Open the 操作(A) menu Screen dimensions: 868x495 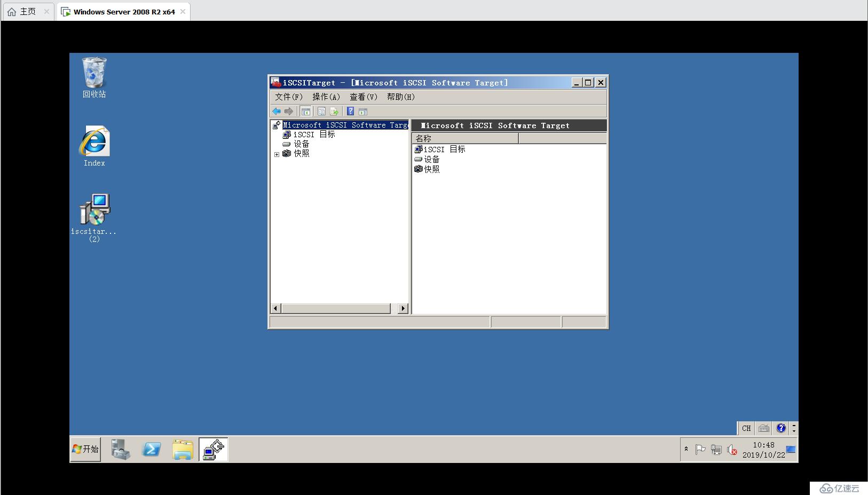coord(326,97)
